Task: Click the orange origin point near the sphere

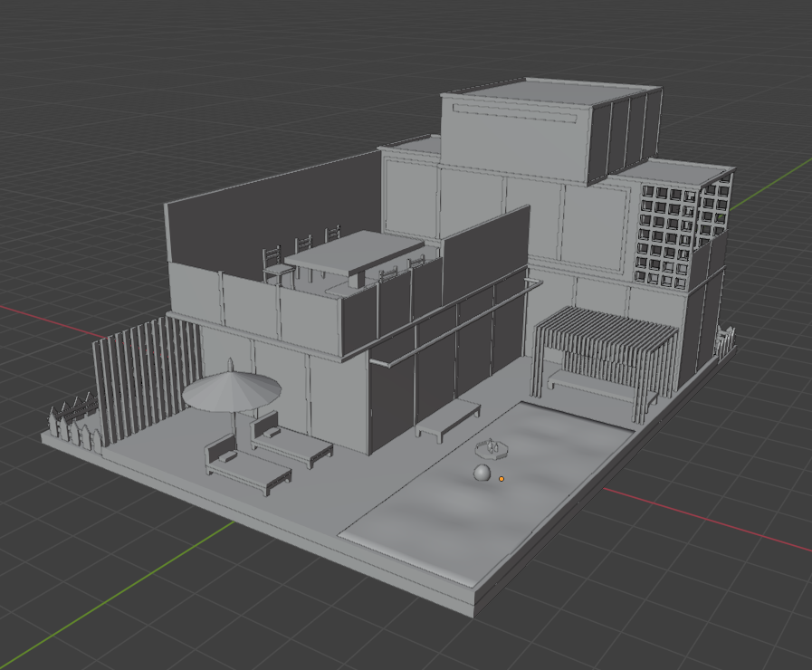Action: [502, 479]
